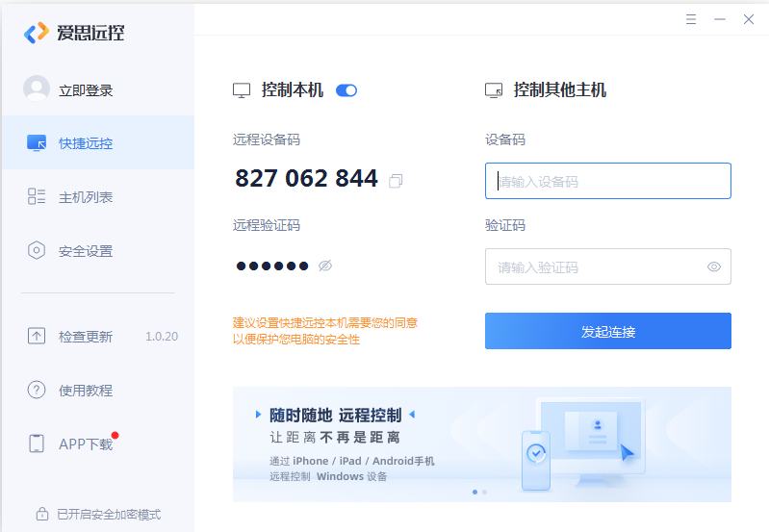The height and width of the screenshot is (532, 769).
Task: Open the hamburger menu in title bar
Action: pyautogui.click(x=691, y=19)
